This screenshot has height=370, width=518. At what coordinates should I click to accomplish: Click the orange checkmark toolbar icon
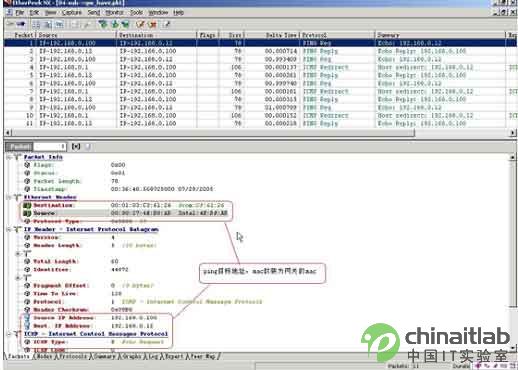[x=140, y=24]
